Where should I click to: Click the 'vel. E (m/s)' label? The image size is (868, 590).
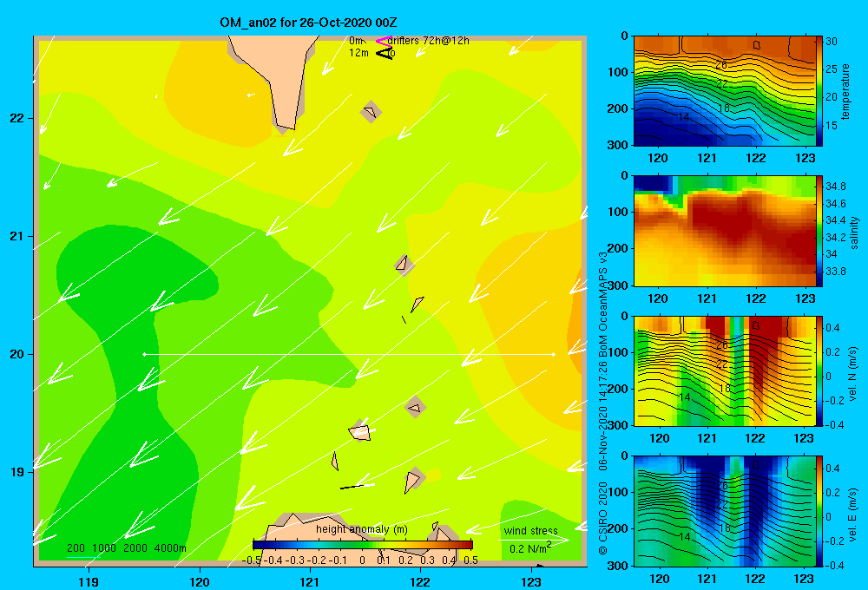853,515
